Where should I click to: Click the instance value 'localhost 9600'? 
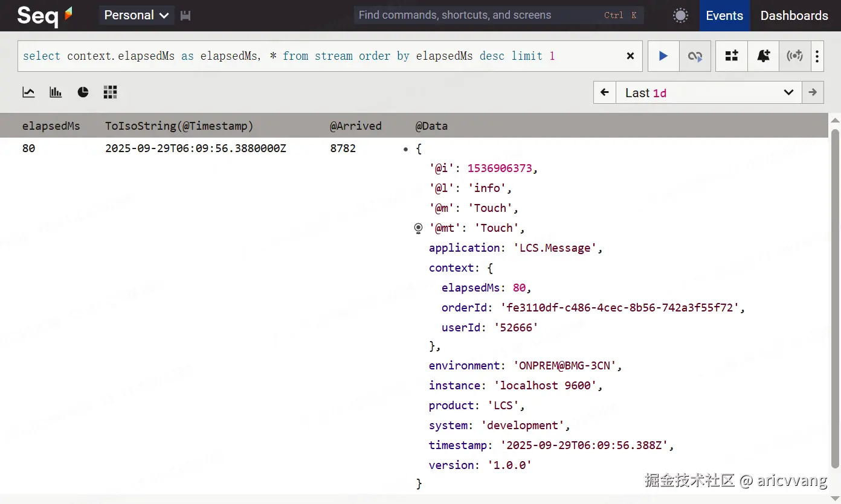click(546, 386)
